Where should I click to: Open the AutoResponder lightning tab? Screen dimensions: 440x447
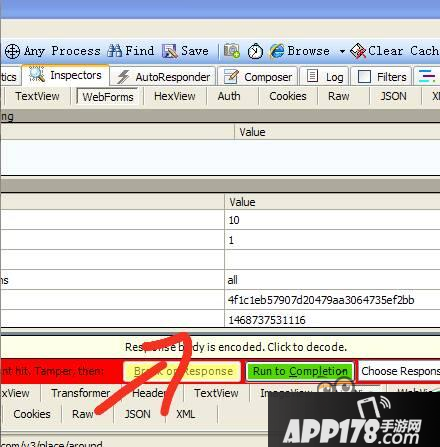164,77
